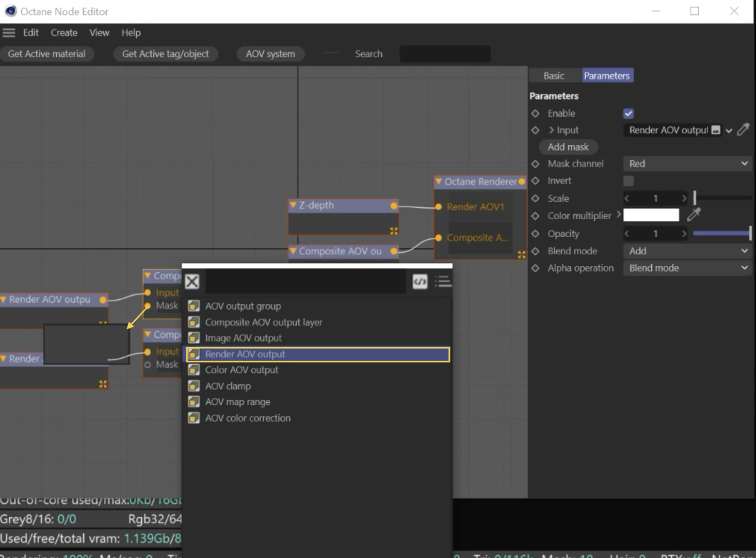The image size is (756, 558).
Task: Click the Z-depth node output port
Action: pyautogui.click(x=394, y=206)
